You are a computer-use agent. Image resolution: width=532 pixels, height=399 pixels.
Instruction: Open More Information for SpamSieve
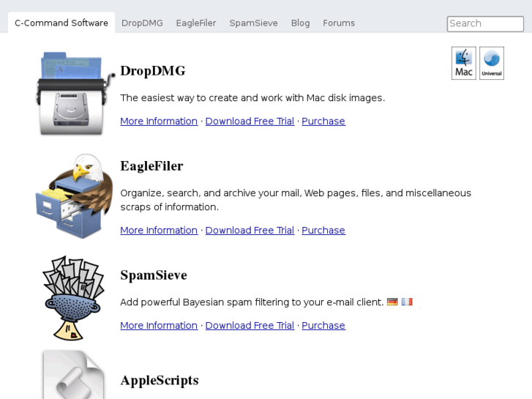tap(159, 325)
